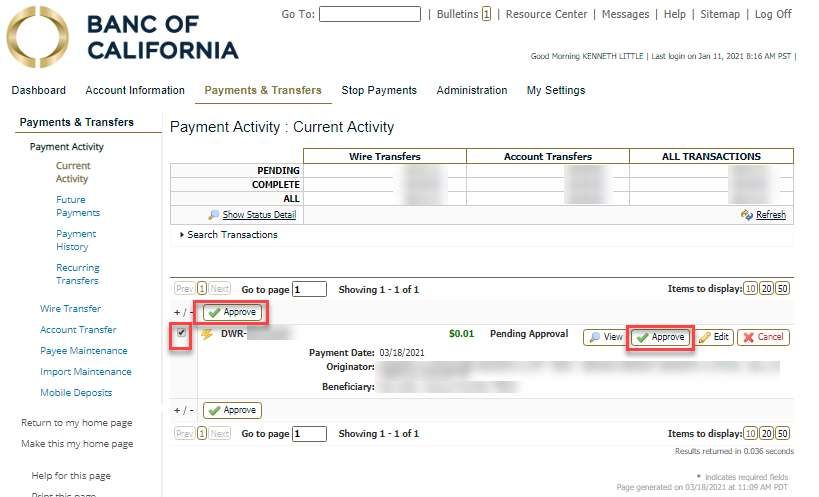
Task: Edit the DWR pending transaction
Action: [x=713, y=337]
